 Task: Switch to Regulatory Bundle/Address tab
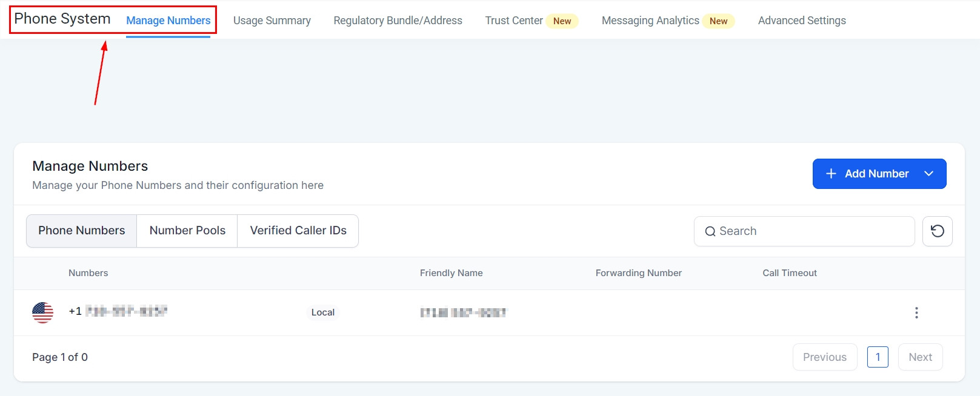pyautogui.click(x=398, y=21)
